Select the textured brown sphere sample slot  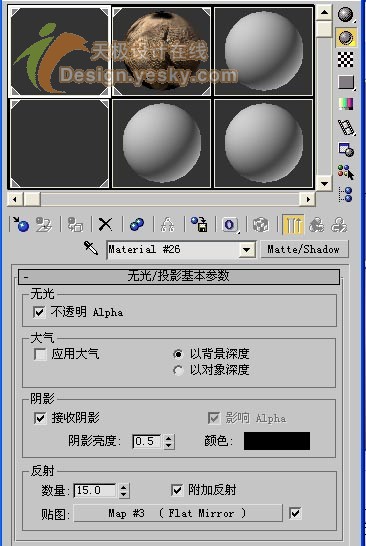(x=162, y=51)
